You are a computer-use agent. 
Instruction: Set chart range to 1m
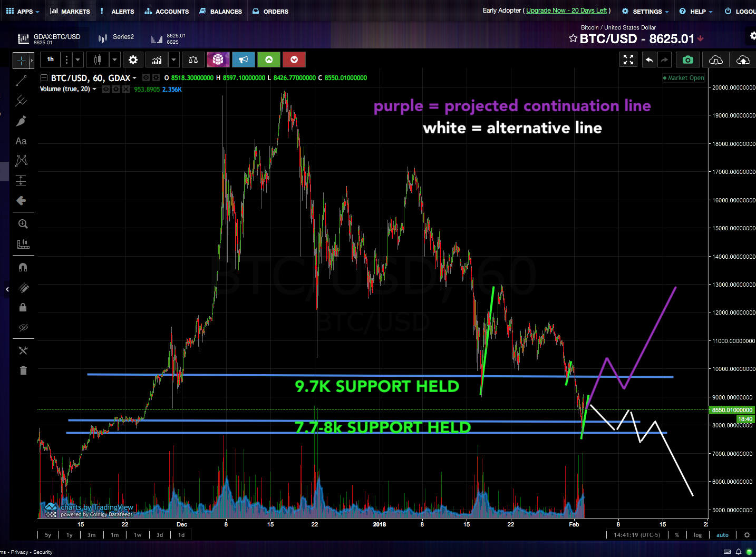pos(115,535)
